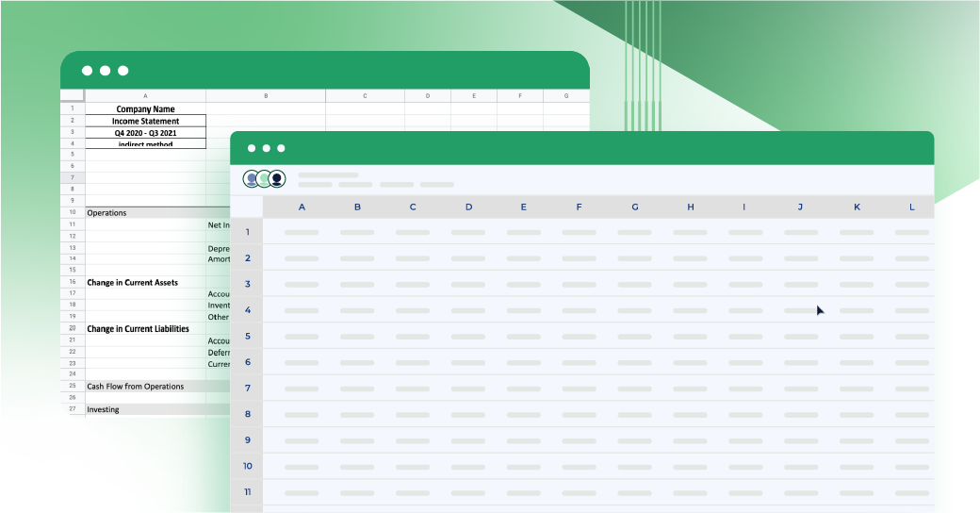Select row 8 header in front spreadsheet

click(x=248, y=414)
